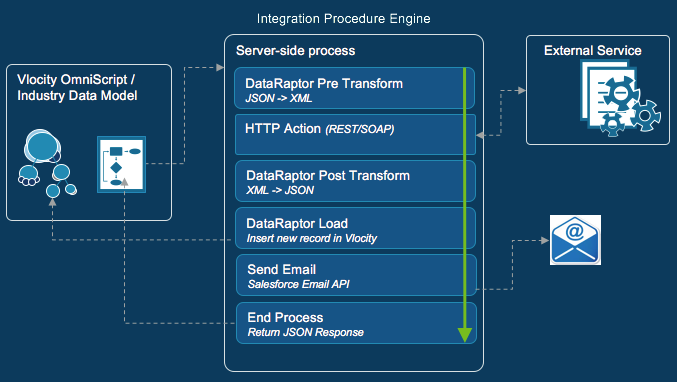Click the email envelope icon

click(575, 240)
